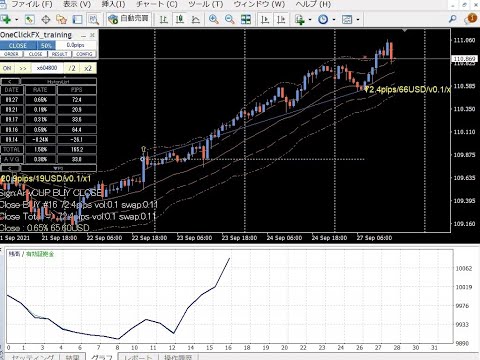
Task: Open the Market Watch toolbar icon
Action: [30, 19]
